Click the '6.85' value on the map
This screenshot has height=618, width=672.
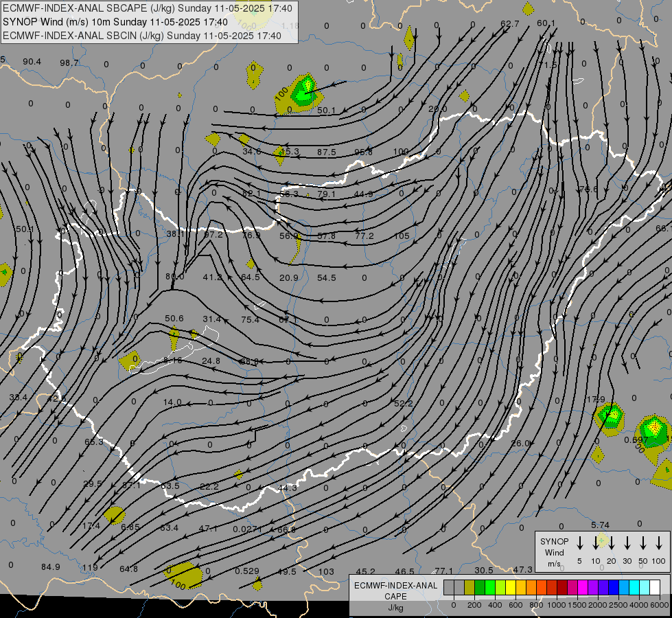pos(130,527)
